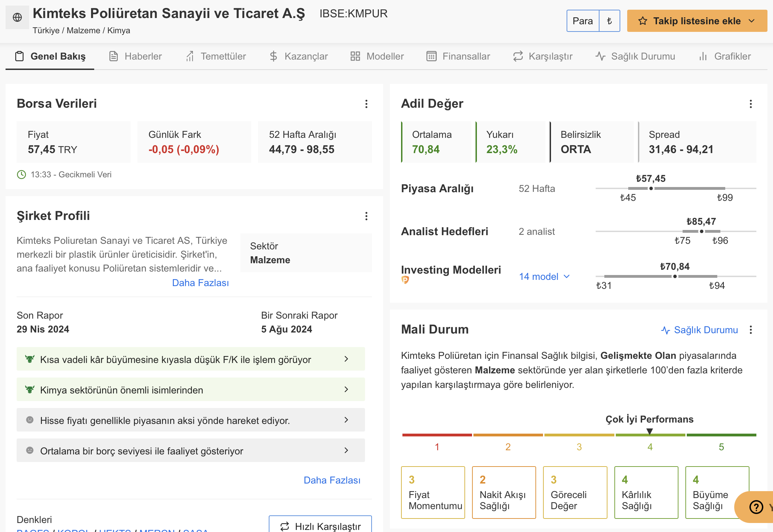This screenshot has height=532, width=773.
Task: Open the Nakit Akışı Sağlığı score card
Action: pos(504,492)
